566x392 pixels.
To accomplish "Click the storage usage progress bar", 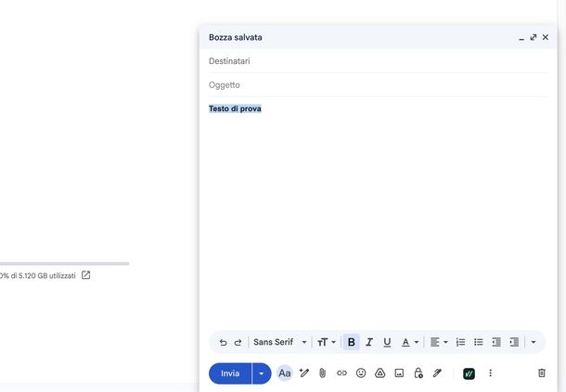I will [64, 263].
